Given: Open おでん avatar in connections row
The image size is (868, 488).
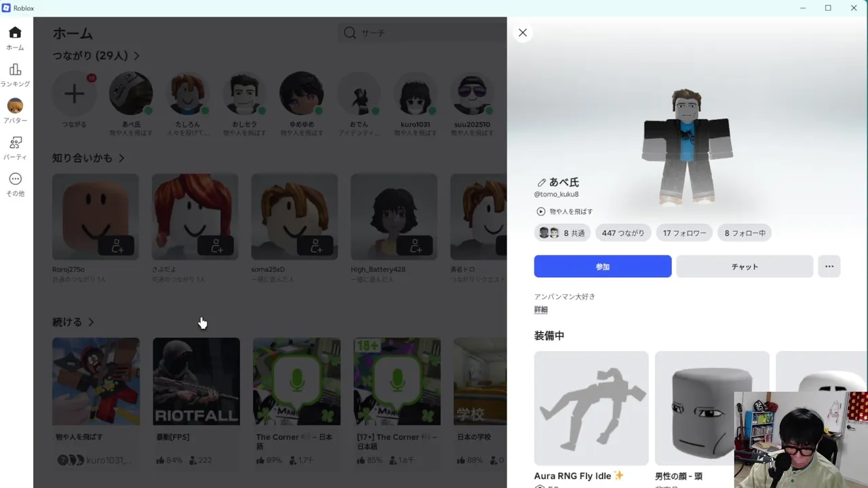Looking at the screenshot, I should click(x=359, y=94).
